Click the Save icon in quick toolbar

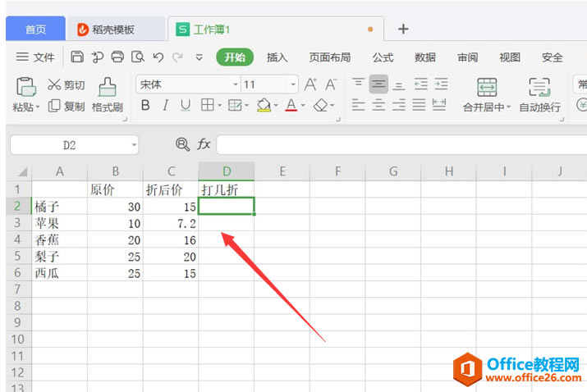77,57
